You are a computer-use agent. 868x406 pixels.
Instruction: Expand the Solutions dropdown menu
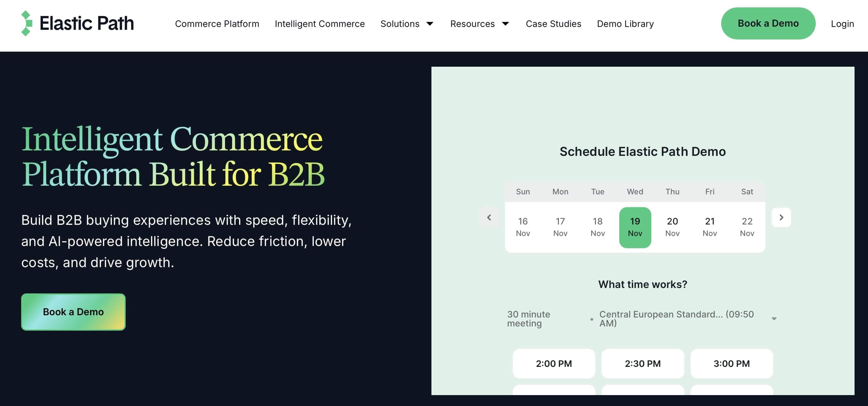coord(407,24)
